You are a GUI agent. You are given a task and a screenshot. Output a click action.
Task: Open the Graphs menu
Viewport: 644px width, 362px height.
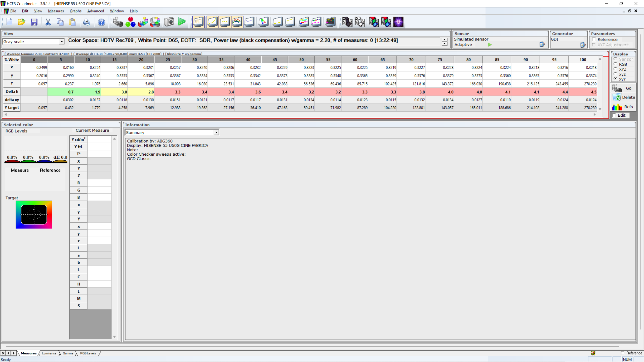[75, 11]
